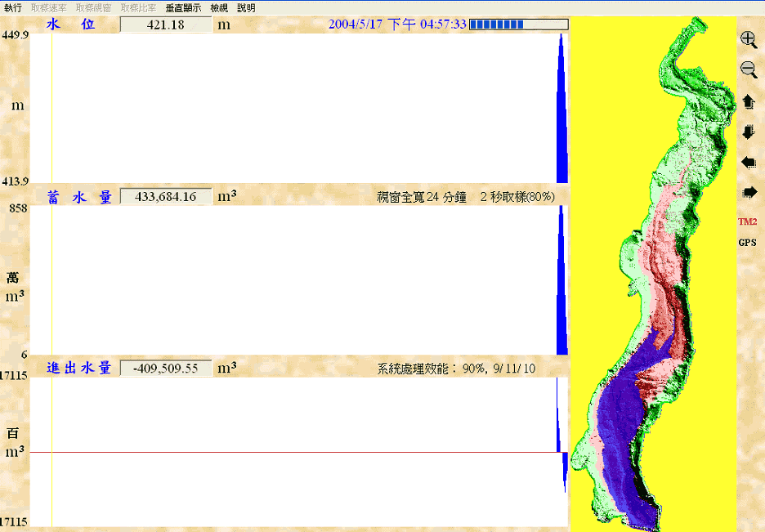Zoom out of the reservoir map
The width and height of the screenshot is (765, 532).
(748, 69)
